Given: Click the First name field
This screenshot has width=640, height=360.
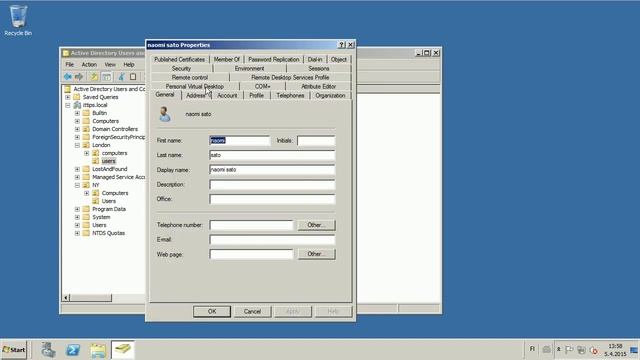Looking at the screenshot, I should 240,140.
